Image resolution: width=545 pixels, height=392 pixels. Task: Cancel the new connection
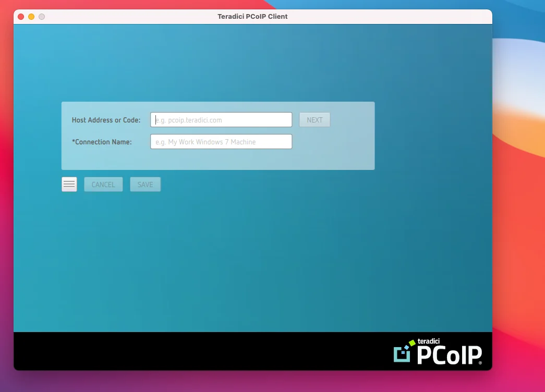(x=103, y=184)
